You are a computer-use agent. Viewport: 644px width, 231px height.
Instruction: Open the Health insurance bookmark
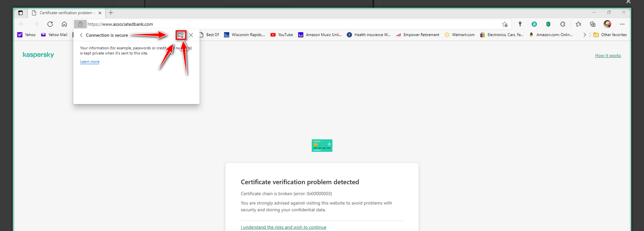coord(368,35)
